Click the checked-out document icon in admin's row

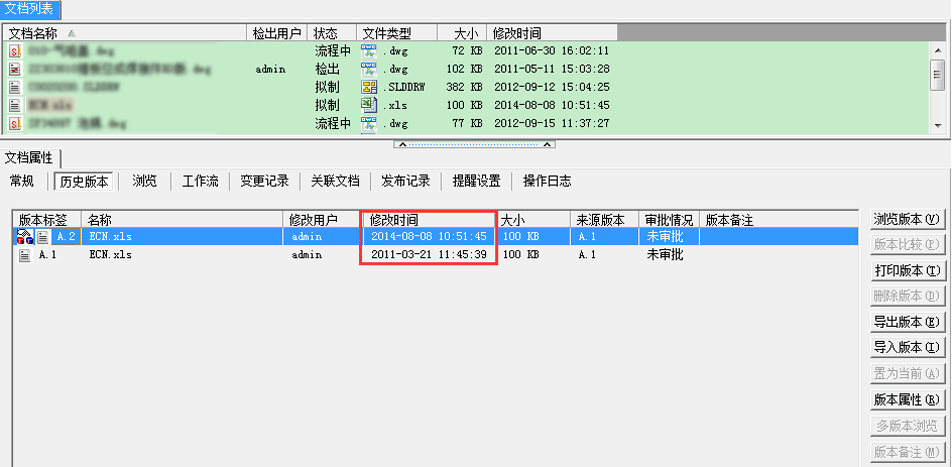tap(15, 69)
